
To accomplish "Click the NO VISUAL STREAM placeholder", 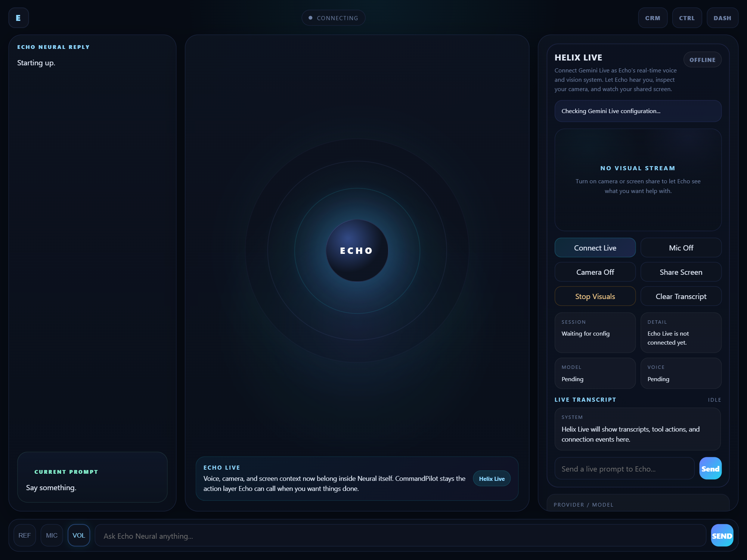I will 638,180.
